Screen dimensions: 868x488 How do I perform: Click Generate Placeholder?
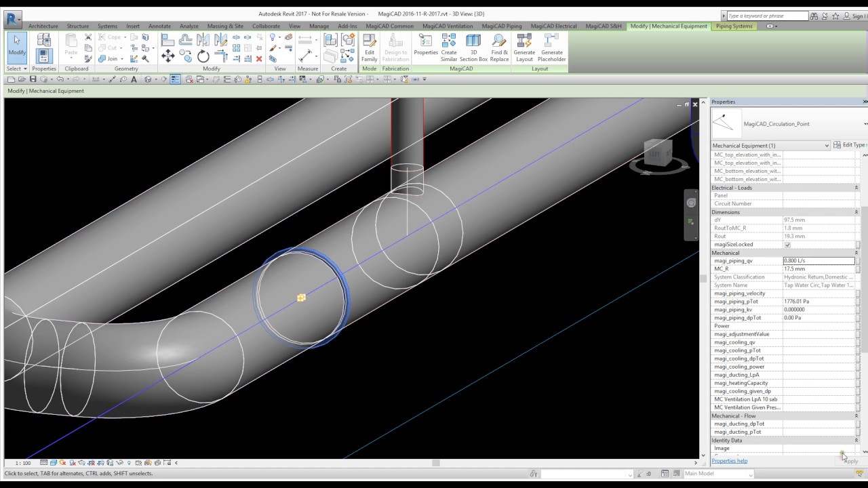tap(552, 47)
